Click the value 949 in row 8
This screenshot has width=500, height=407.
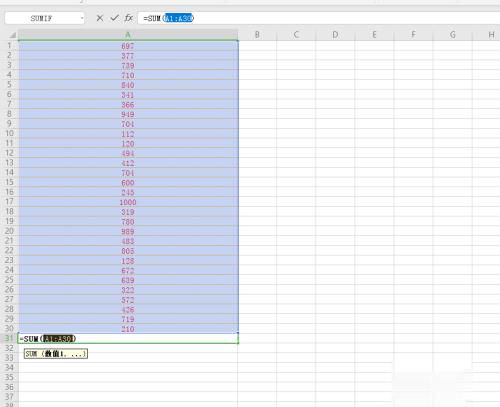[128, 114]
